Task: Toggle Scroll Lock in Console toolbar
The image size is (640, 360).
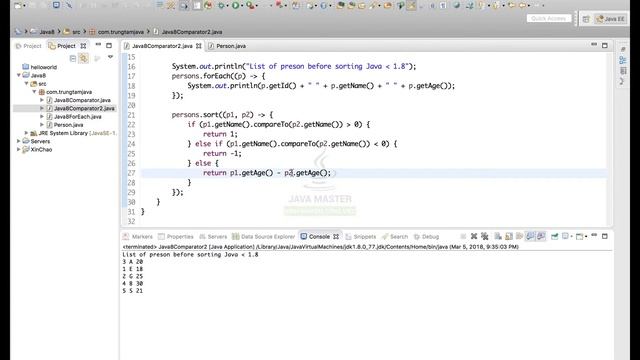Action: (x=509, y=236)
